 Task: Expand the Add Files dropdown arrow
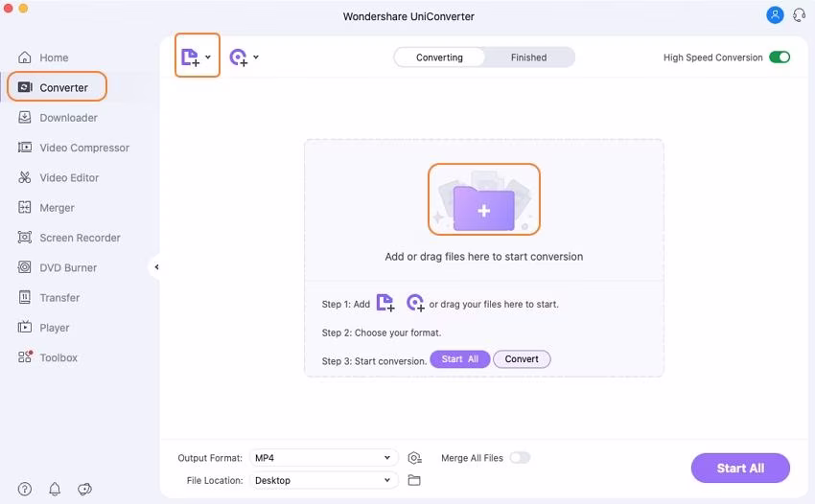(x=208, y=57)
